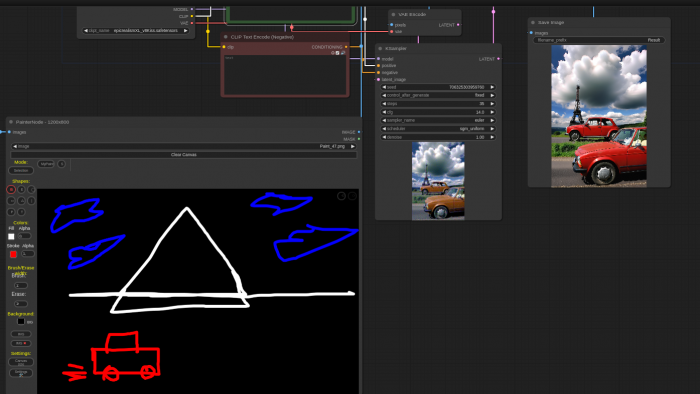Click the filename_prefix input field
Image resolution: width=700 pixels, height=394 pixels.
pyautogui.click(x=599, y=40)
